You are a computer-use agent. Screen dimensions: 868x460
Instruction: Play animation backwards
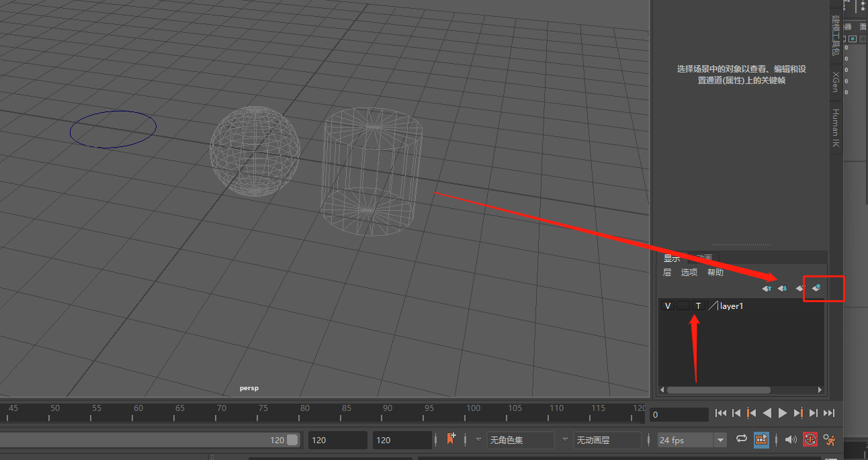(767, 413)
